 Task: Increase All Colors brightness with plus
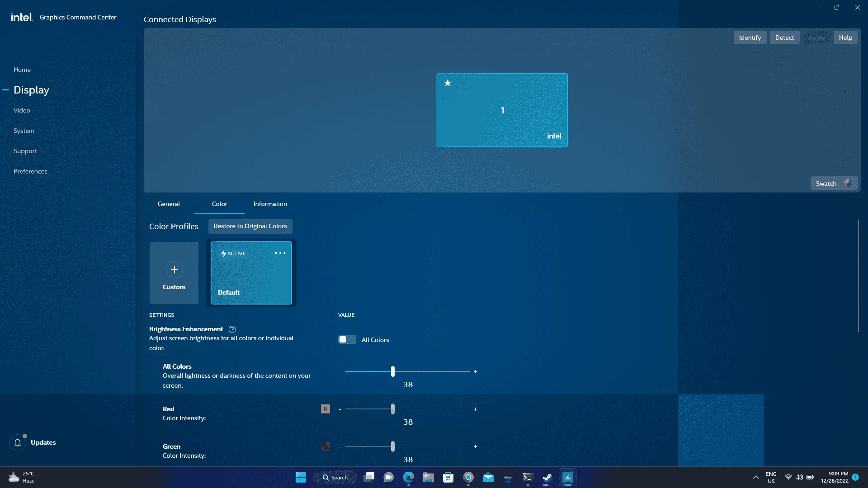[476, 371]
